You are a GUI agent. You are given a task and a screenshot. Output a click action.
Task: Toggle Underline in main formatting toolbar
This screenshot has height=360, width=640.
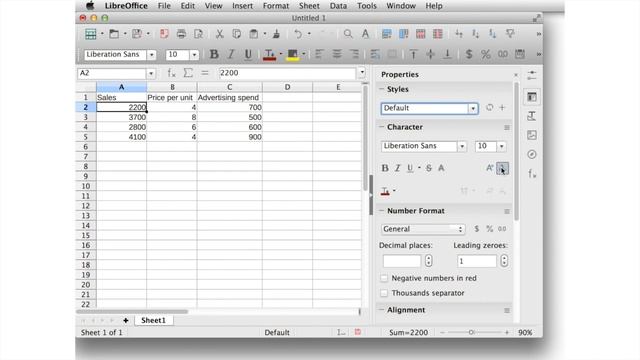(248, 54)
